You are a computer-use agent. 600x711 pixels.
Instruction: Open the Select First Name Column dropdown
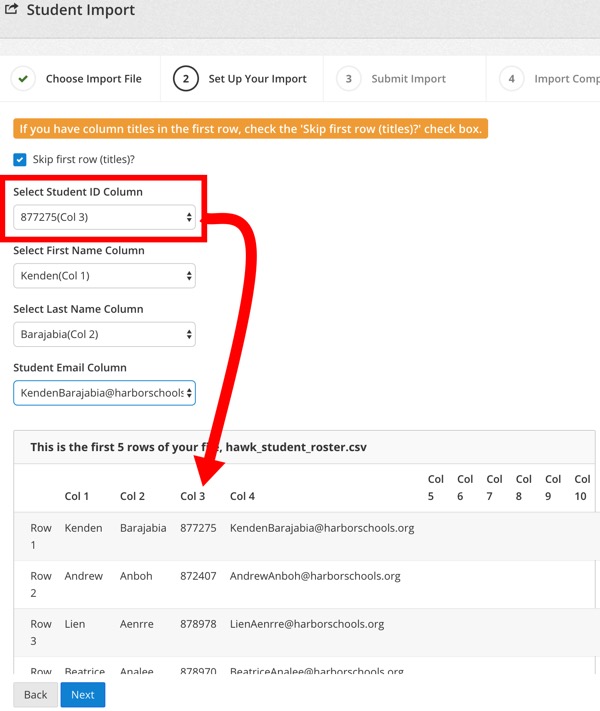point(104,276)
